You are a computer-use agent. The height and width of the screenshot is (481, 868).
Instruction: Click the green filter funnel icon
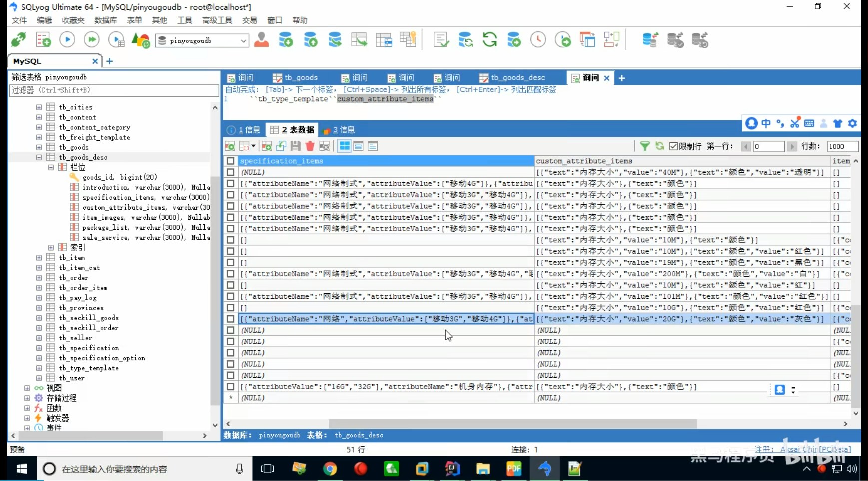tap(645, 146)
